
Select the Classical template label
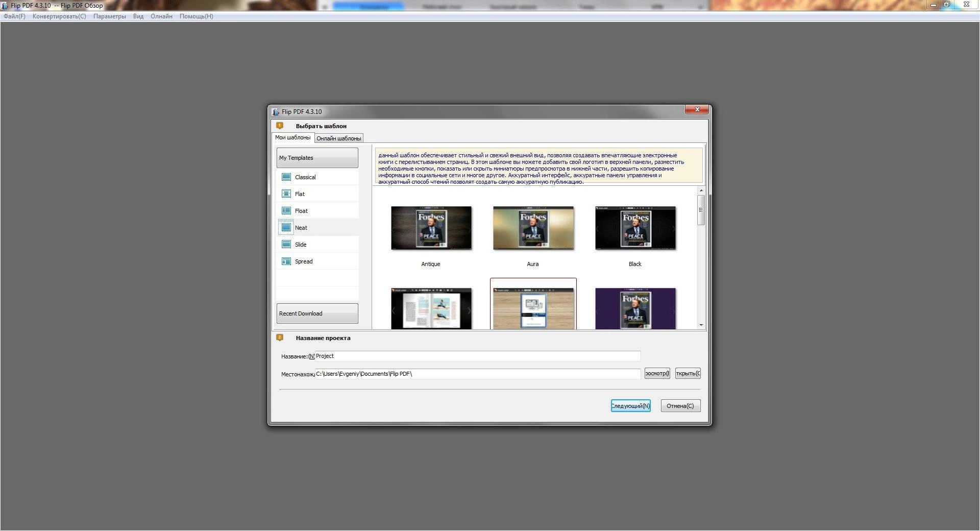click(305, 177)
